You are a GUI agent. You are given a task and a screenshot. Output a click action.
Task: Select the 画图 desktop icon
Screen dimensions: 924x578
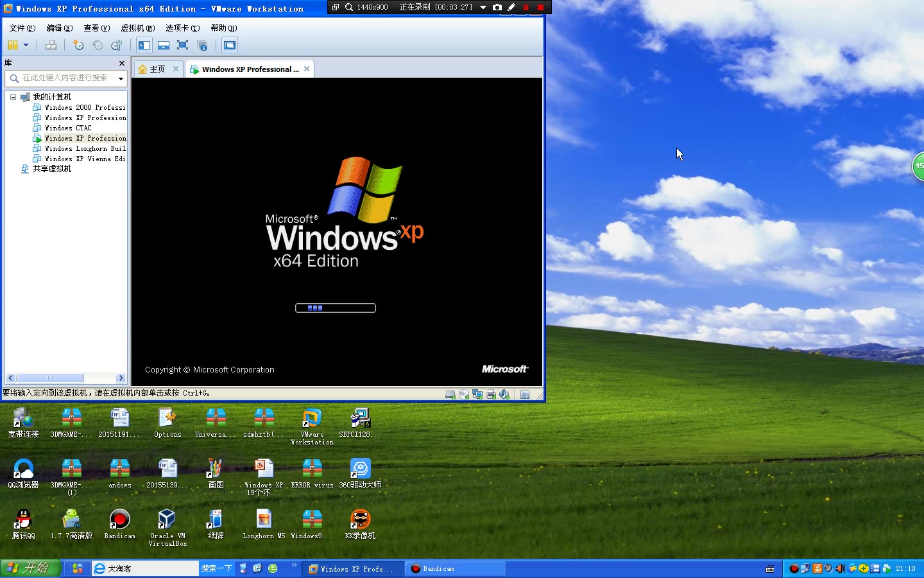tap(216, 473)
